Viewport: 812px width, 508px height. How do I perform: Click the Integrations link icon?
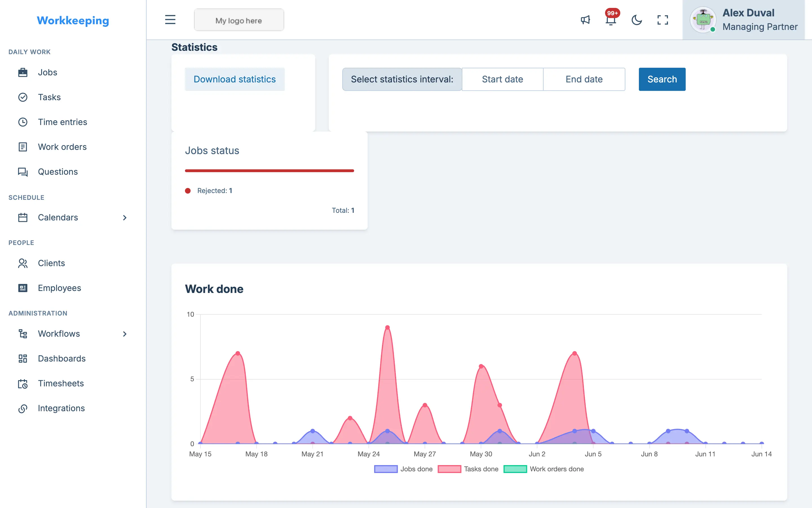point(23,408)
